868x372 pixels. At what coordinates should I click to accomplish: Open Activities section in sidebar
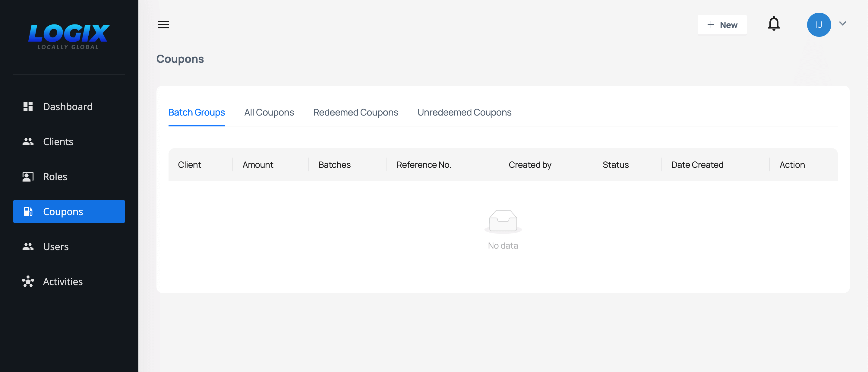tap(63, 281)
